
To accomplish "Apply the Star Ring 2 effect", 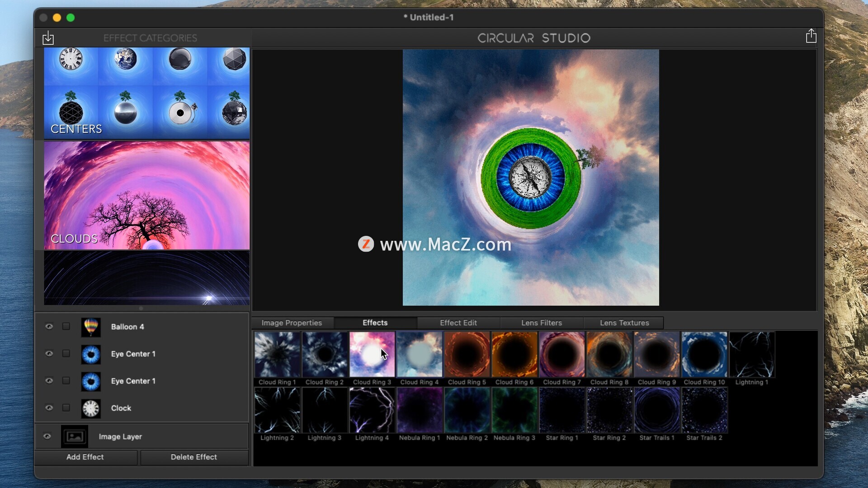I will pos(609,410).
